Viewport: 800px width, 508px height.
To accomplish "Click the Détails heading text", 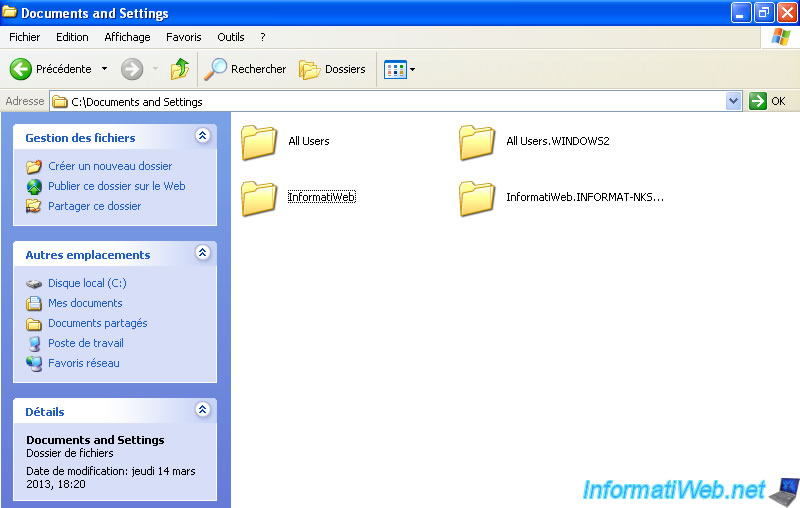I will point(45,412).
